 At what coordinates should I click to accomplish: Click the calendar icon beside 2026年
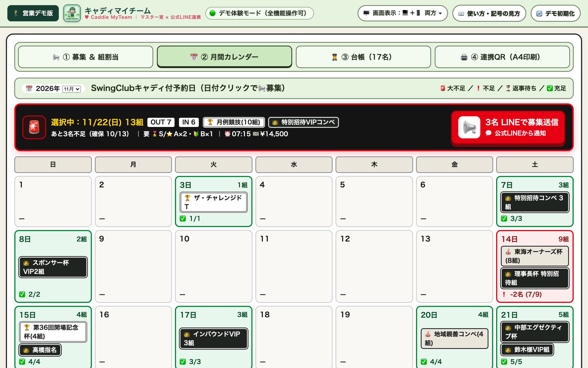(x=29, y=89)
